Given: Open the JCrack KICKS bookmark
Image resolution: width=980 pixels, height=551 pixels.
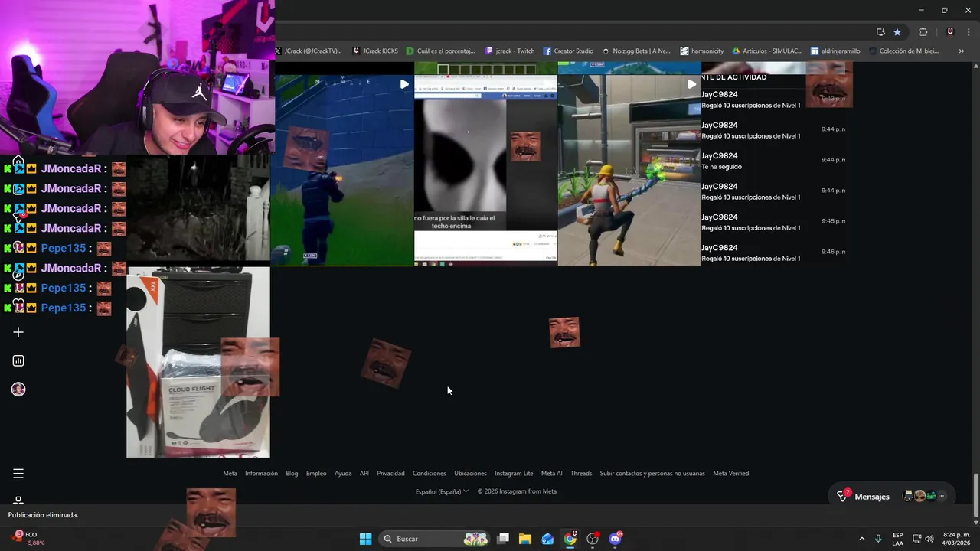Looking at the screenshot, I should [374, 51].
